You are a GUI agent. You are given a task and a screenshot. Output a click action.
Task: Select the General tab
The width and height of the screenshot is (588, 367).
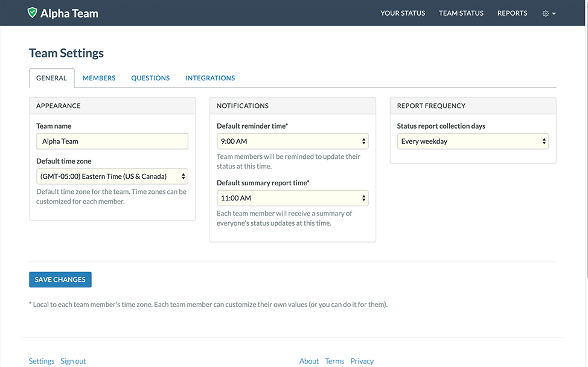click(x=51, y=78)
